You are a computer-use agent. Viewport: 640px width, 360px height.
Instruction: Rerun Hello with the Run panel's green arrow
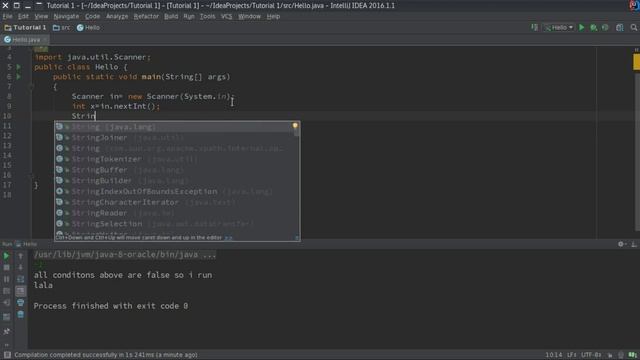[x=6, y=256]
